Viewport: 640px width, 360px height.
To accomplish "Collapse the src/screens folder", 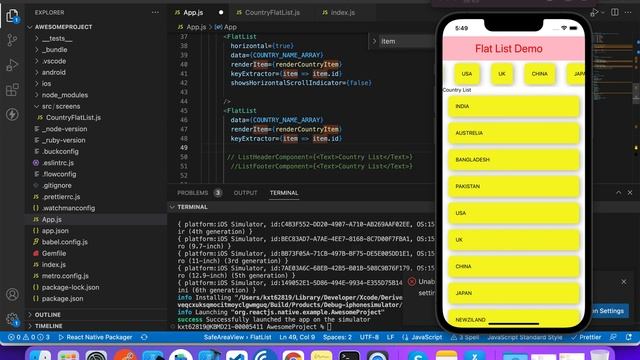I will (61, 106).
